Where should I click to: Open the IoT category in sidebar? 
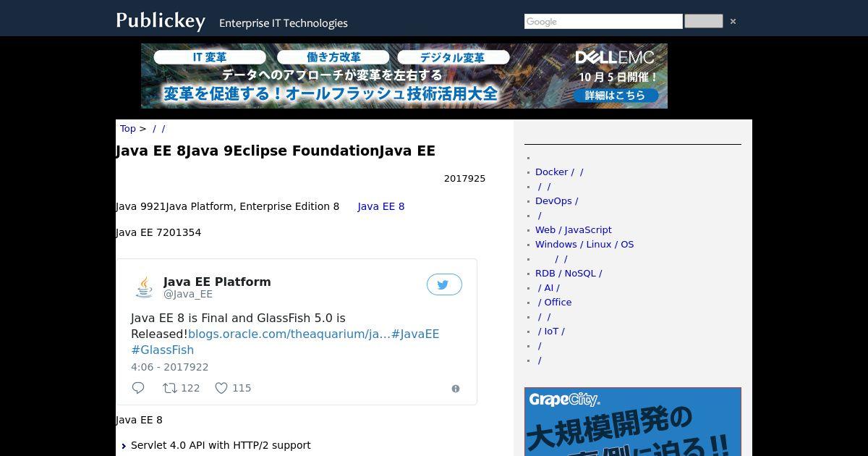(551, 332)
